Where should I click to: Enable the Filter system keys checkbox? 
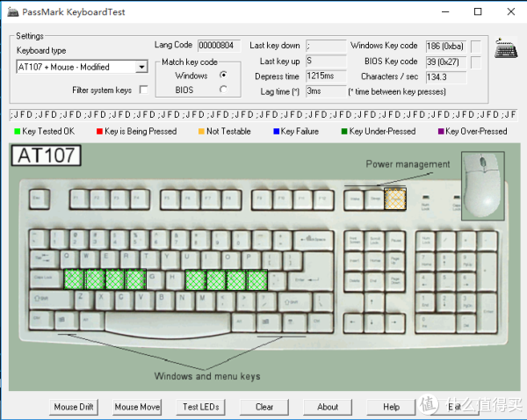coord(143,91)
